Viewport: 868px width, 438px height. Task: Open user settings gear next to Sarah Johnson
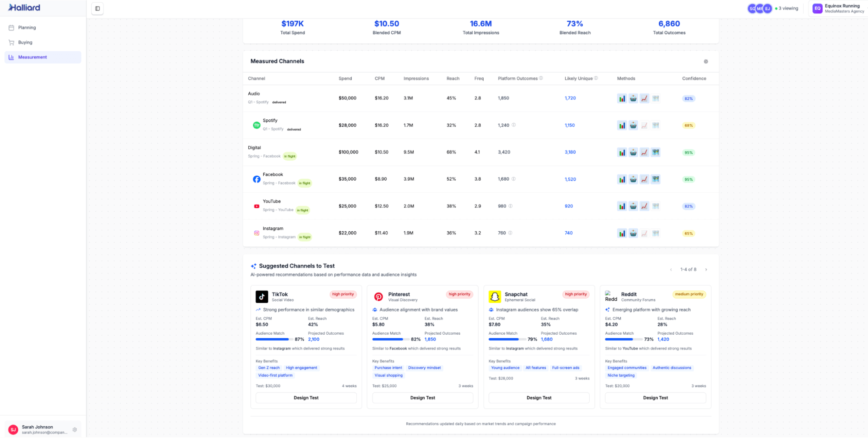[x=75, y=430]
